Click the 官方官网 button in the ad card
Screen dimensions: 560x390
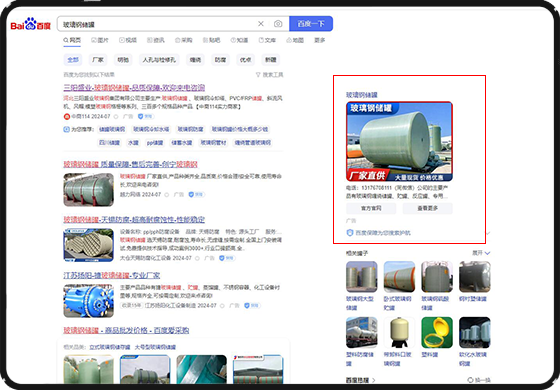(x=371, y=208)
